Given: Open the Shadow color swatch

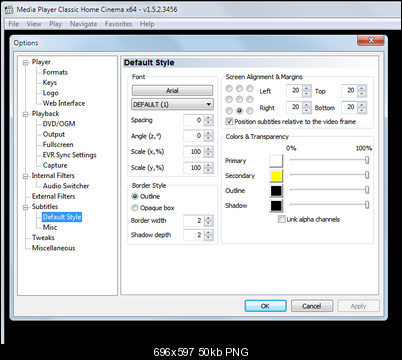Looking at the screenshot, I should 276,206.
